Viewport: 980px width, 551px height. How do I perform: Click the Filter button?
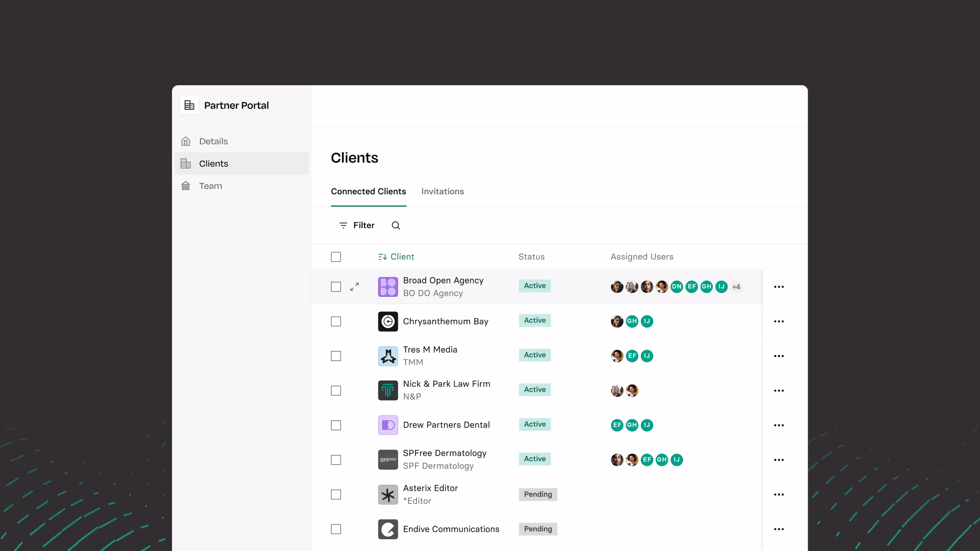357,225
